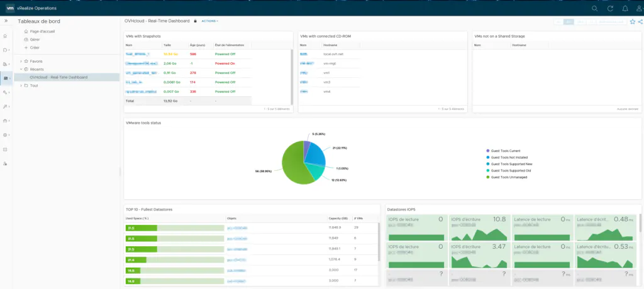Sort CD-ROM table by Hostname column
This screenshot has height=289, width=644.
pyautogui.click(x=330, y=45)
